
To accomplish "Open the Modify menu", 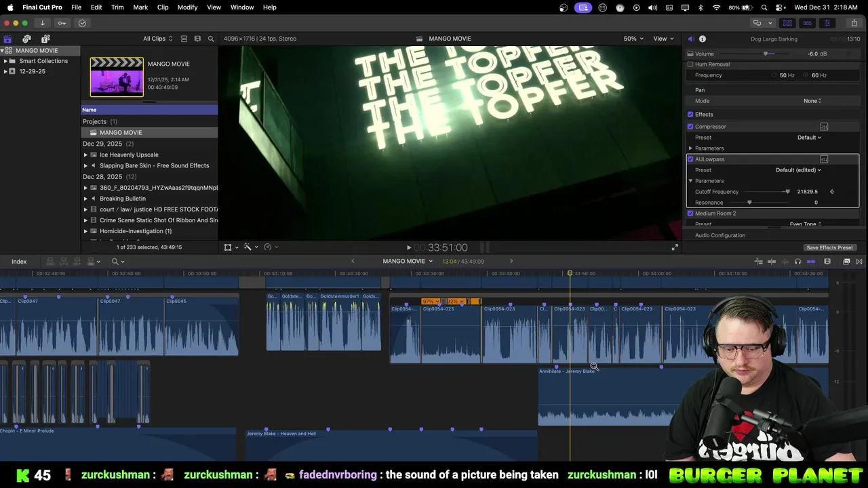I will pyautogui.click(x=187, y=7).
